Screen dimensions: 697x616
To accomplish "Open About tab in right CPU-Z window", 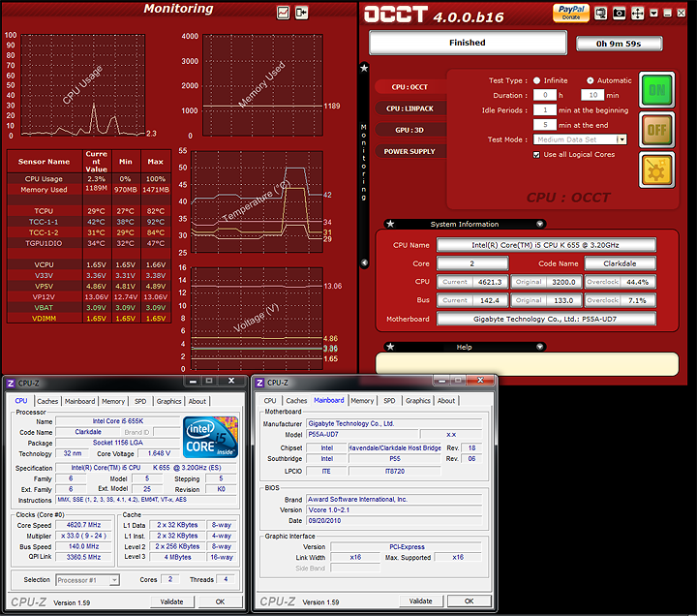I will (446, 401).
